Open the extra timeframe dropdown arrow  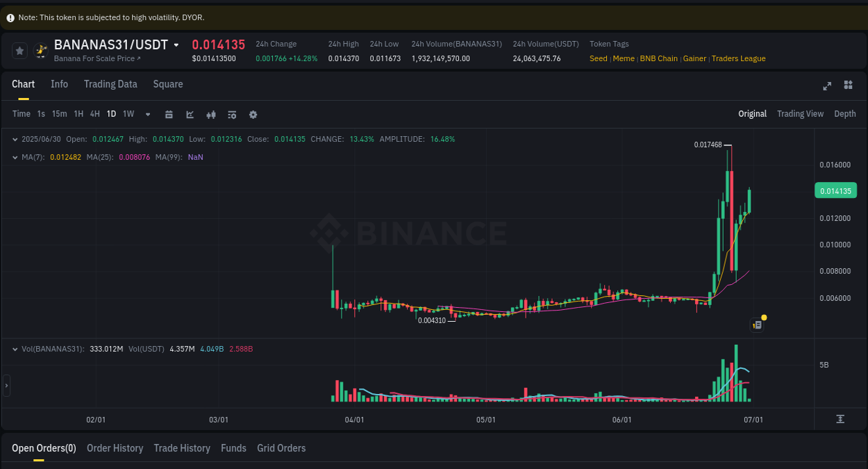point(147,114)
